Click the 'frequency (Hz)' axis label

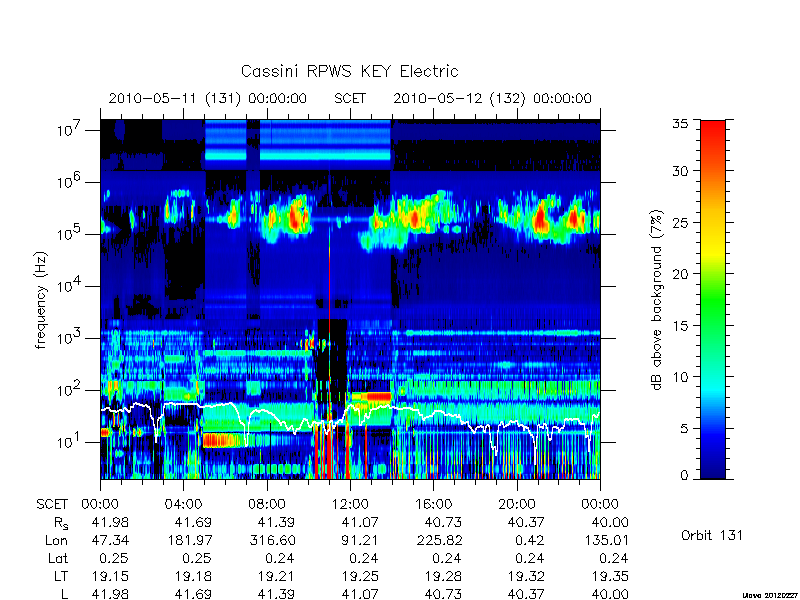click(41, 300)
